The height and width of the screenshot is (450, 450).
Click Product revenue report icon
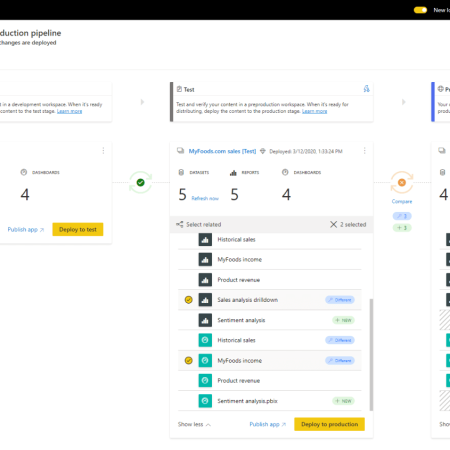(x=205, y=280)
